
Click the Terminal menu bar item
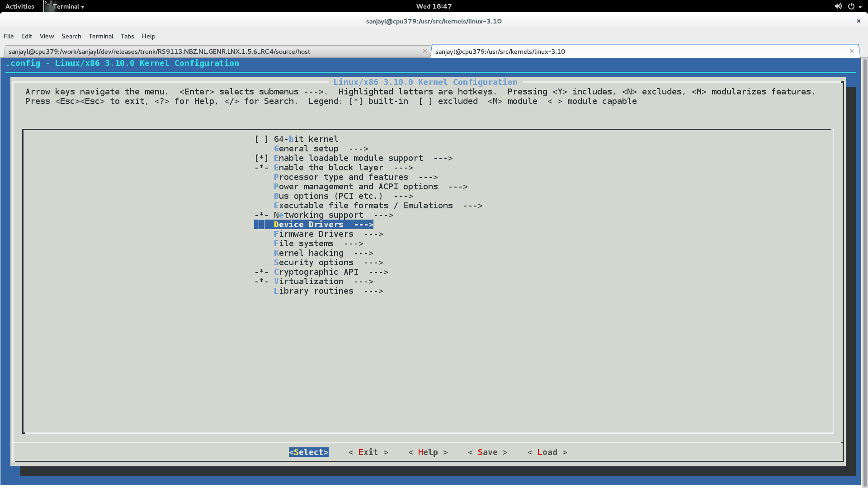tap(100, 36)
